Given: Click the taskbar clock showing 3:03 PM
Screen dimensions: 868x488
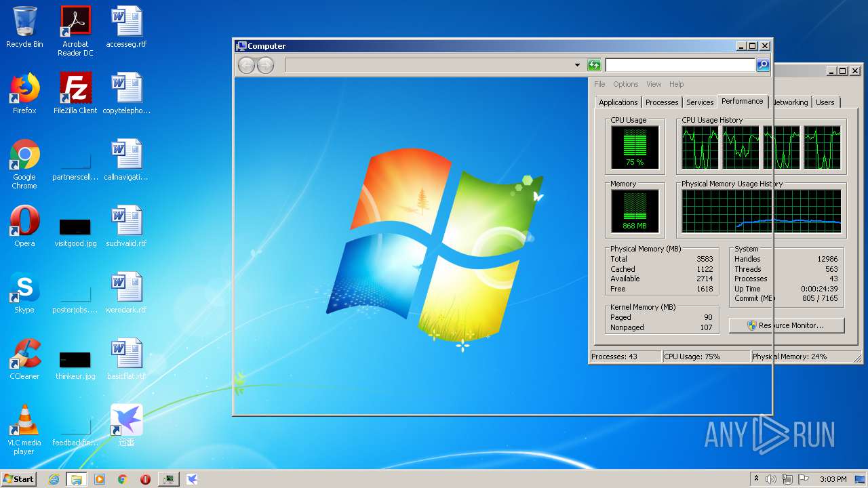Looking at the screenshot, I should click(x=833, y=479).
